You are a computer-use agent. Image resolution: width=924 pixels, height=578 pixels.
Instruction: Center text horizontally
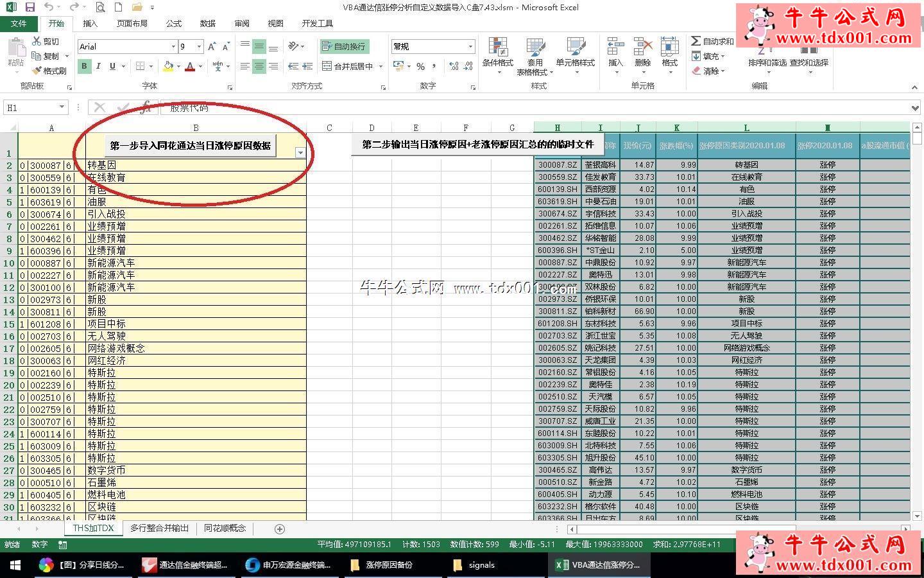[x=259, y=66]
